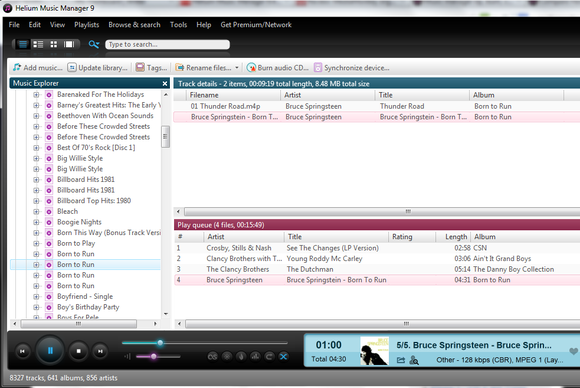Click the Rename files toolbar button
This screenshot has height=388, width=580.
pyautogui.click(x=203, y=68)
